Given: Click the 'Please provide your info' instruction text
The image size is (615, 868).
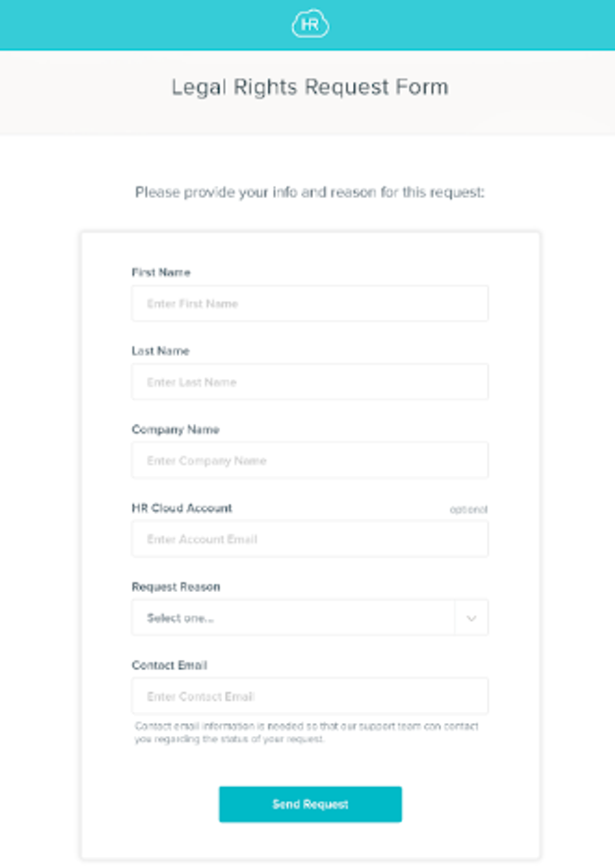Looking at the screenshot, I should (x=310, y=192).
